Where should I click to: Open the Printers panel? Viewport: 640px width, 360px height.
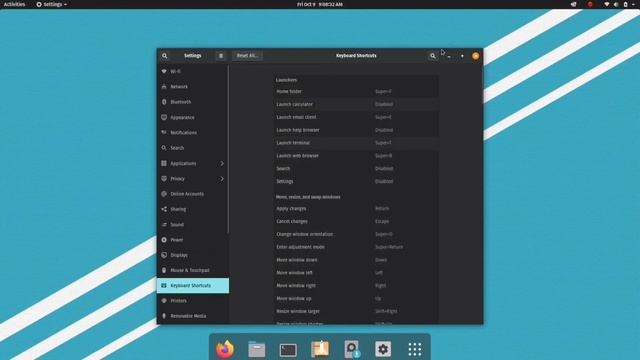click(x=193, y=300)
